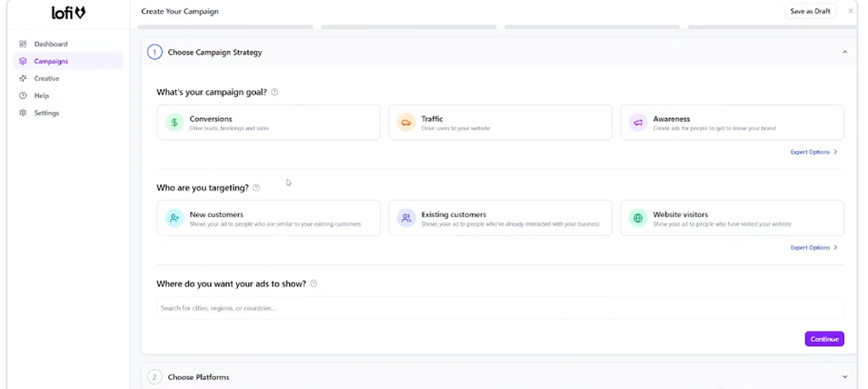Click help icon beside ads location question

pyautogui.click(x=313, y=284)
